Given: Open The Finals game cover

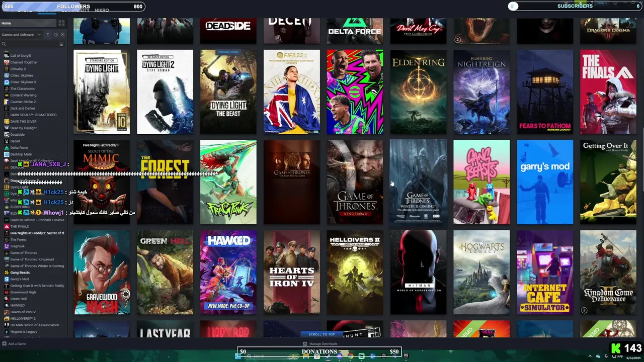Looking at the screenshot, I should pos(608,92).
